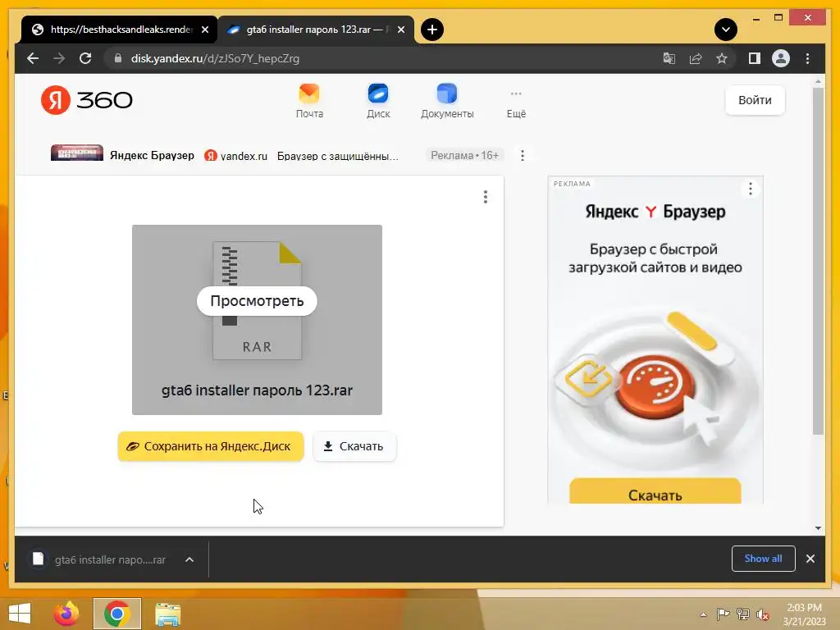The image size is (840, 630).
Task: Open the sidebar ad three-dot menu
Action: coord(750,189)
